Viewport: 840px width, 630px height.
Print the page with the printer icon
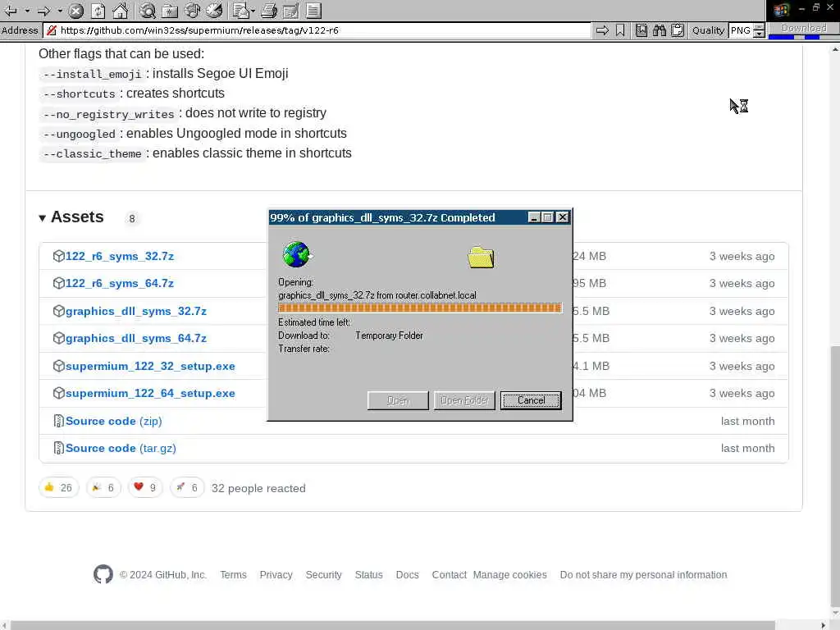click(x=269, y=11)
